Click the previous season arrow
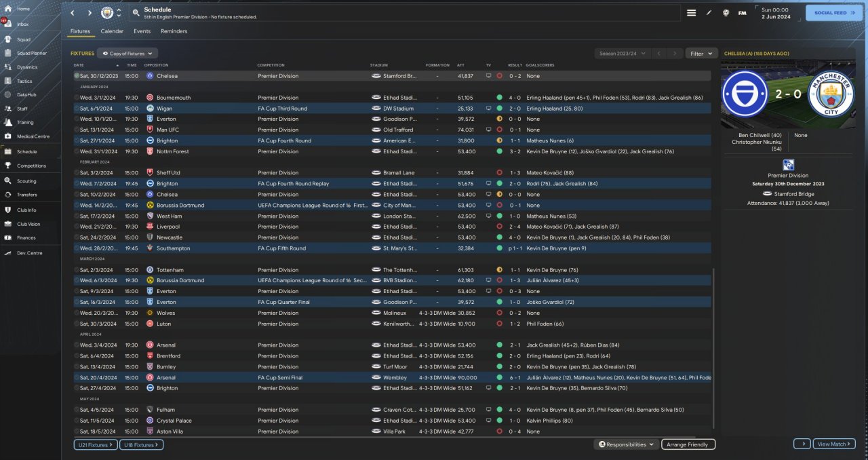This screenshot has height=460, width=868. tap(658, 53)
